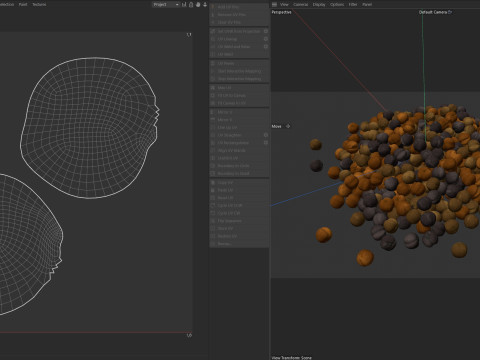Click the View Transform: Scene status text
The height and width of the screenshot is (360, 480).
coord(292,358)
